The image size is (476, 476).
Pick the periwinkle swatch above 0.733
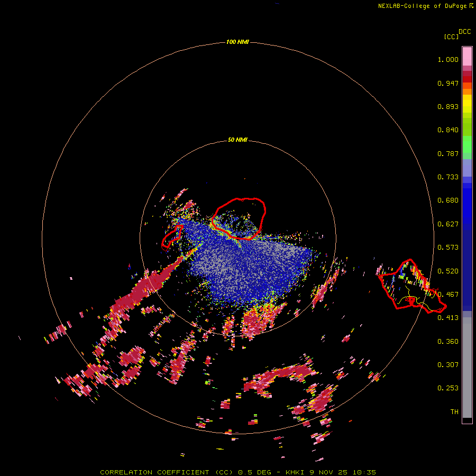[x=467, y=168]
